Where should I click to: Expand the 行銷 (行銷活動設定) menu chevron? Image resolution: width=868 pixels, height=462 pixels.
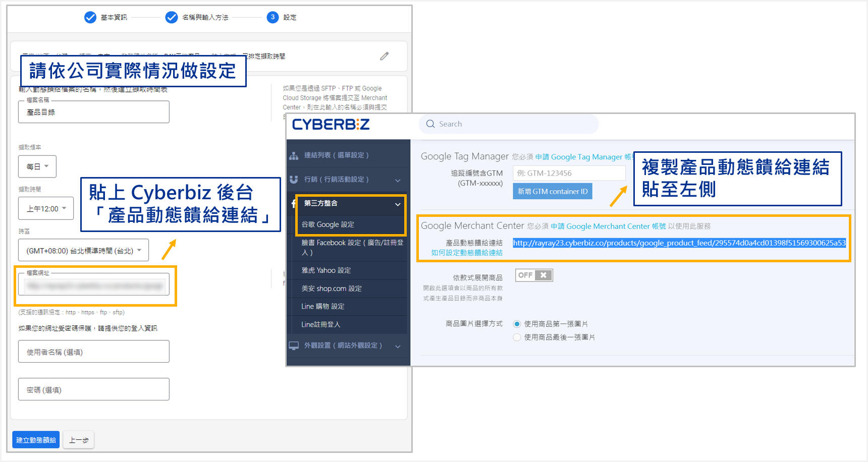[x=398, y=180]
